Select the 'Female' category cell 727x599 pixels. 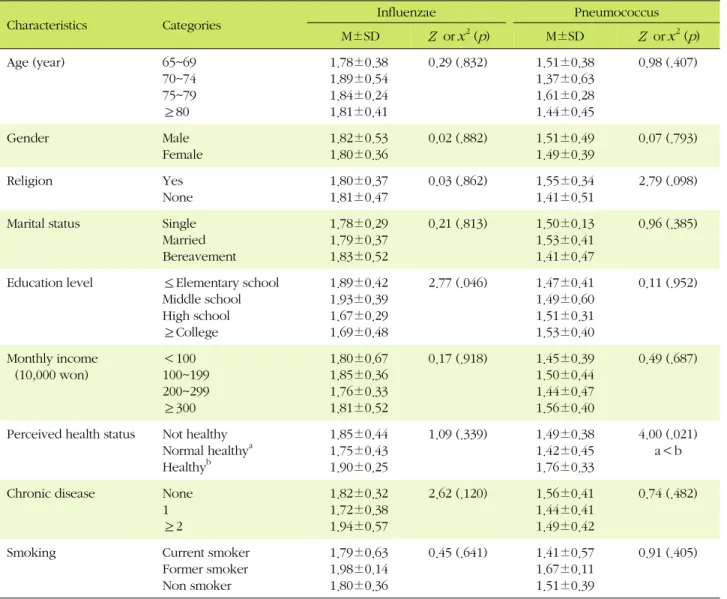(x=182, y=154)
